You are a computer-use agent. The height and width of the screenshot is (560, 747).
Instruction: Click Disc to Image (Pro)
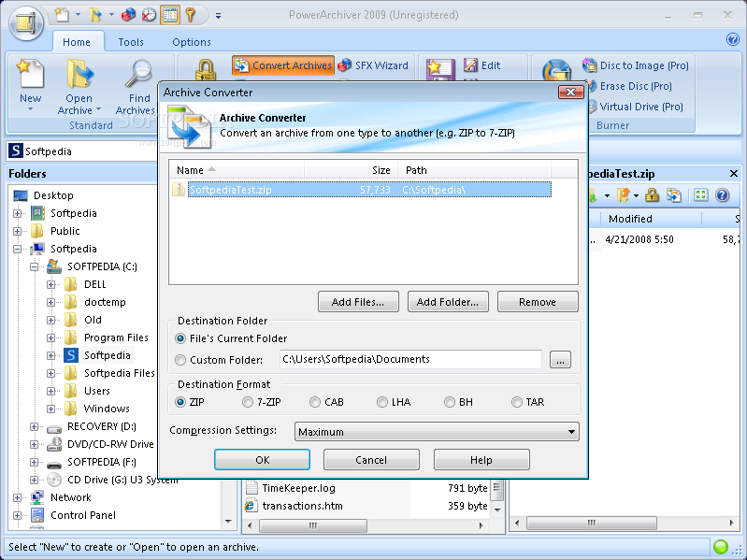click(636, 65)
